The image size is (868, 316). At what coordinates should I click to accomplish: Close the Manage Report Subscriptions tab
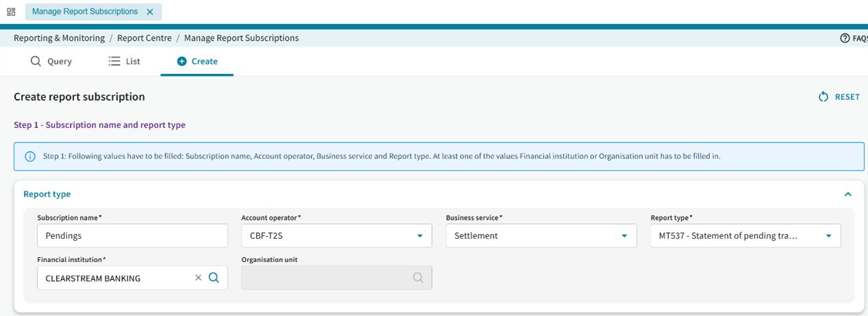pyautogui.click(x=150, y=12)
